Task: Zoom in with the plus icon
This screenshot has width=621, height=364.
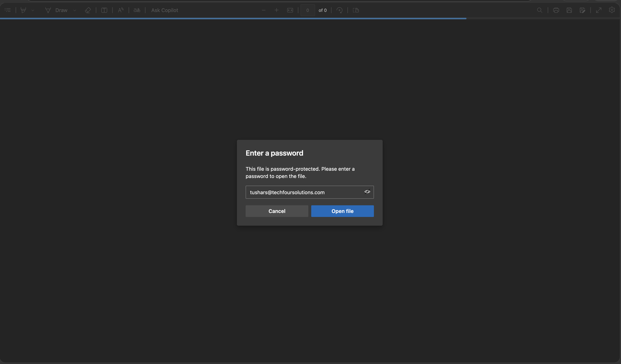Action: 276,10
